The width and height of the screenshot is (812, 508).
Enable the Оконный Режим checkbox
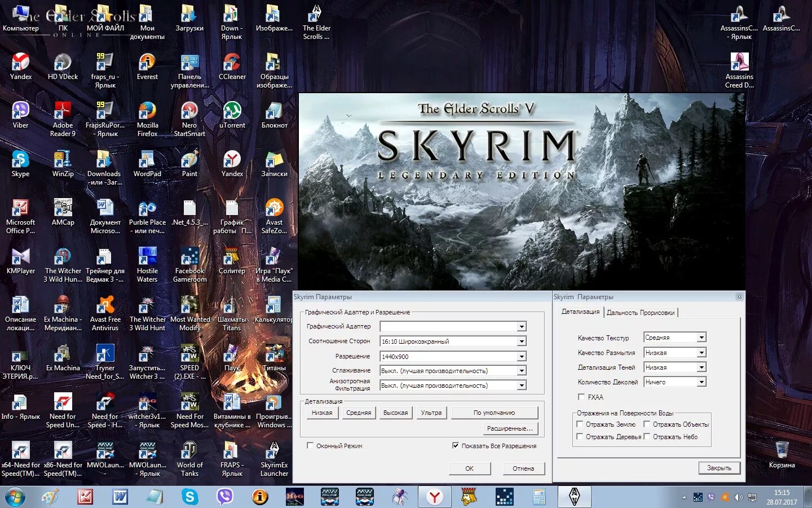pos(310,445)
